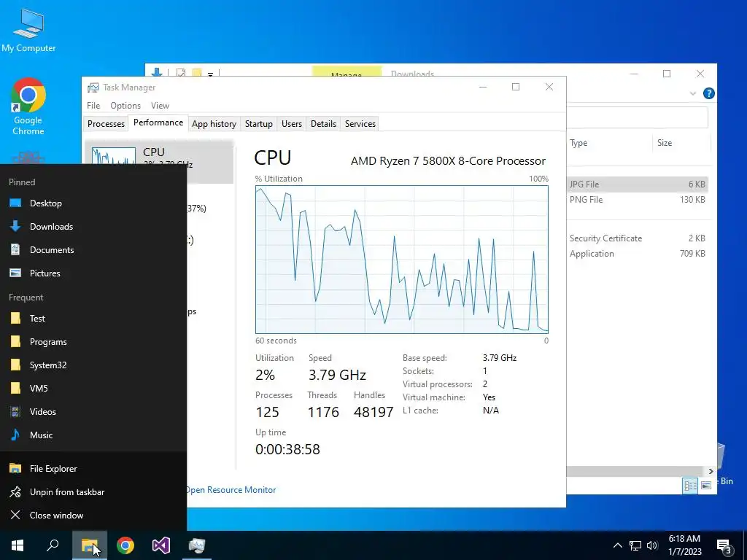
Task: Click the 3.79 GHz speed value
Action: click(x=337, y=376)
